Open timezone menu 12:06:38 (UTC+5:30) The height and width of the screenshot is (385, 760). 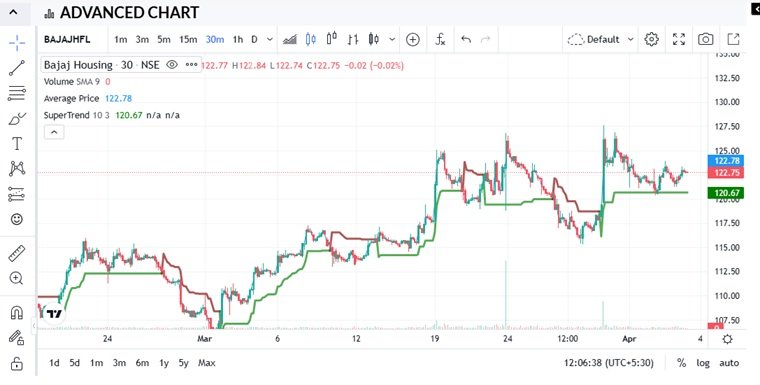[x=608, y=363]
